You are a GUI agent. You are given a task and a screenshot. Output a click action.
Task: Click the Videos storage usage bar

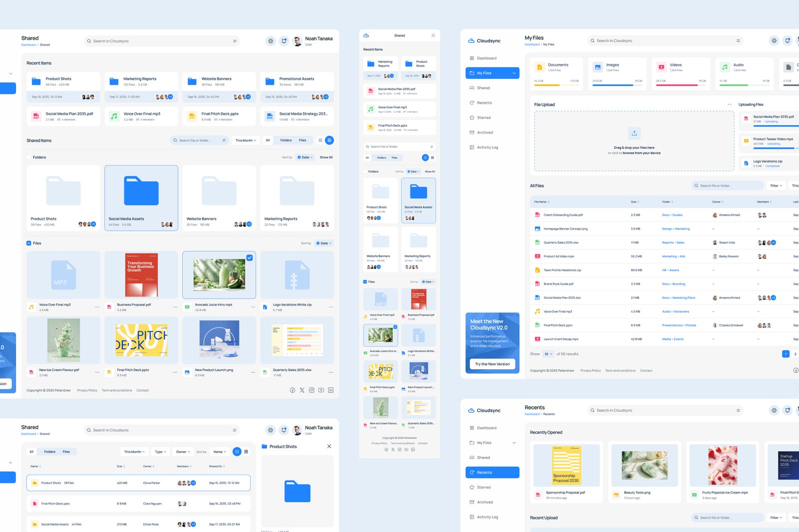[681, 85]
